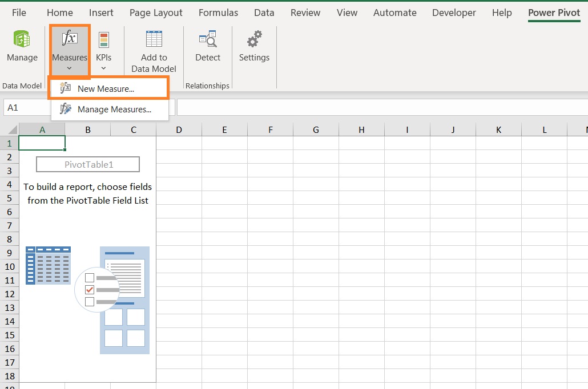Switch to the Developer tab

click(x=454, y=13)
